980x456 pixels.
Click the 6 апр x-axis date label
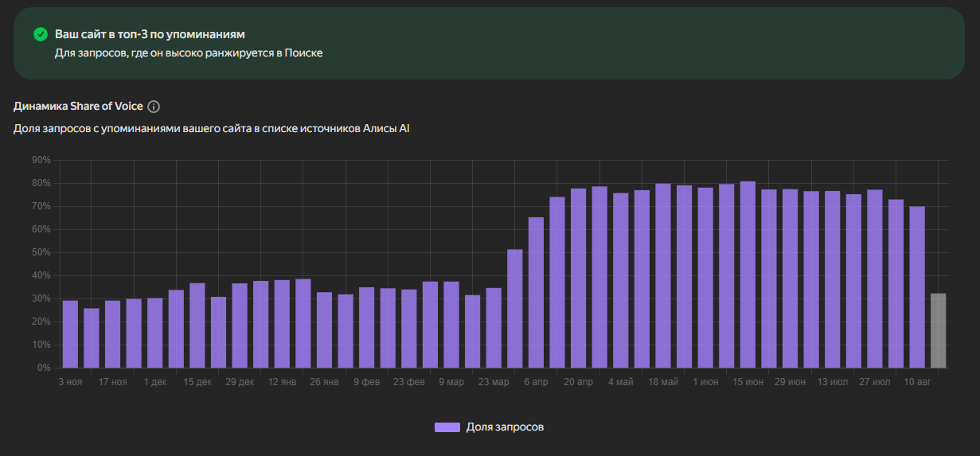536,382
